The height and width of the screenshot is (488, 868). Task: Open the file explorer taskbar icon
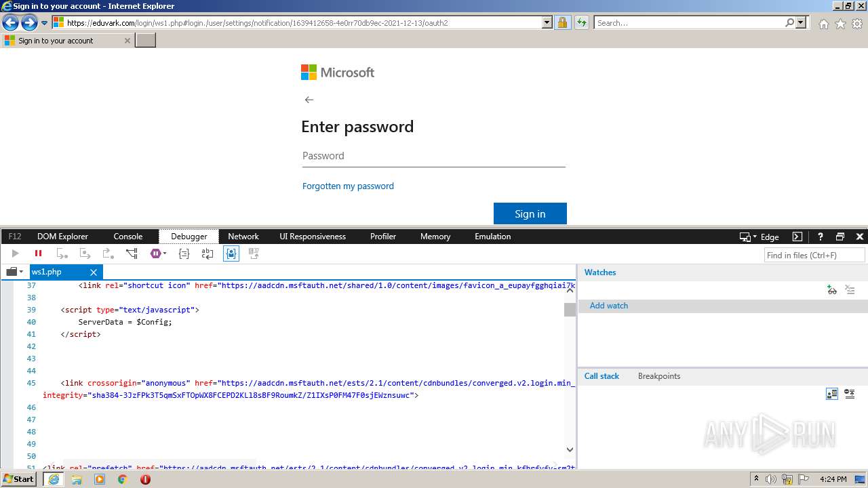pyautogui.click(x=77, y=479)
